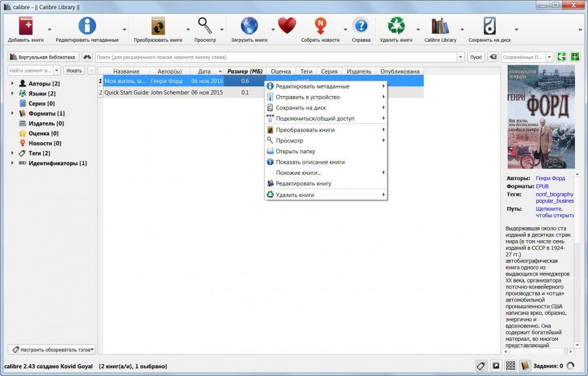
Task: Open Загрузить книги globe icon
Action: point(250,26)
